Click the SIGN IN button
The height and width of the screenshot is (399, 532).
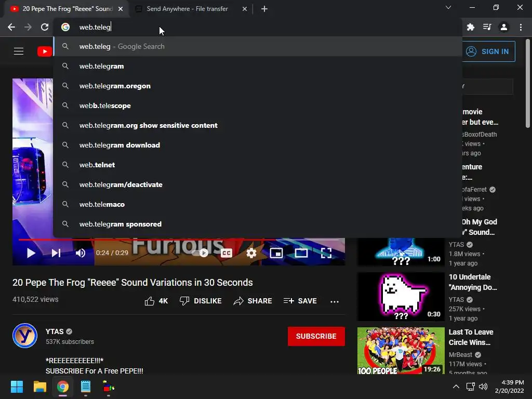point(488,51)
